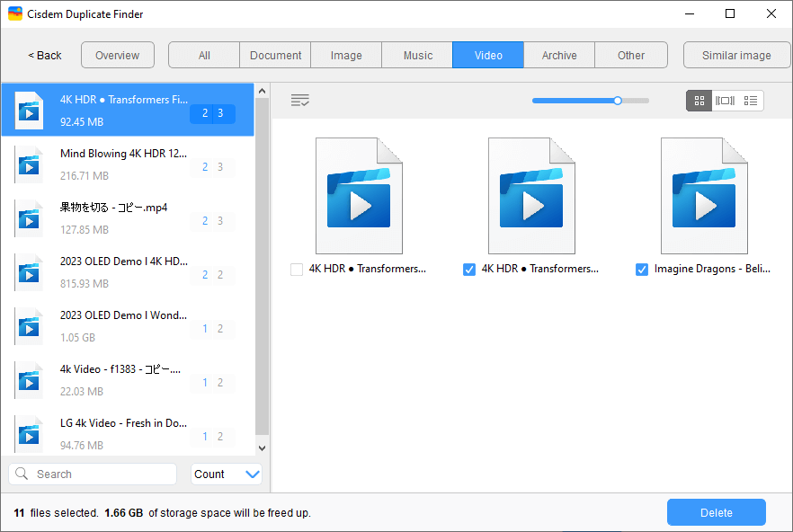The width and height of the screenshot is (793, 532).
Task: Switch to detailed list view
Action: click(x=751, y=101)
